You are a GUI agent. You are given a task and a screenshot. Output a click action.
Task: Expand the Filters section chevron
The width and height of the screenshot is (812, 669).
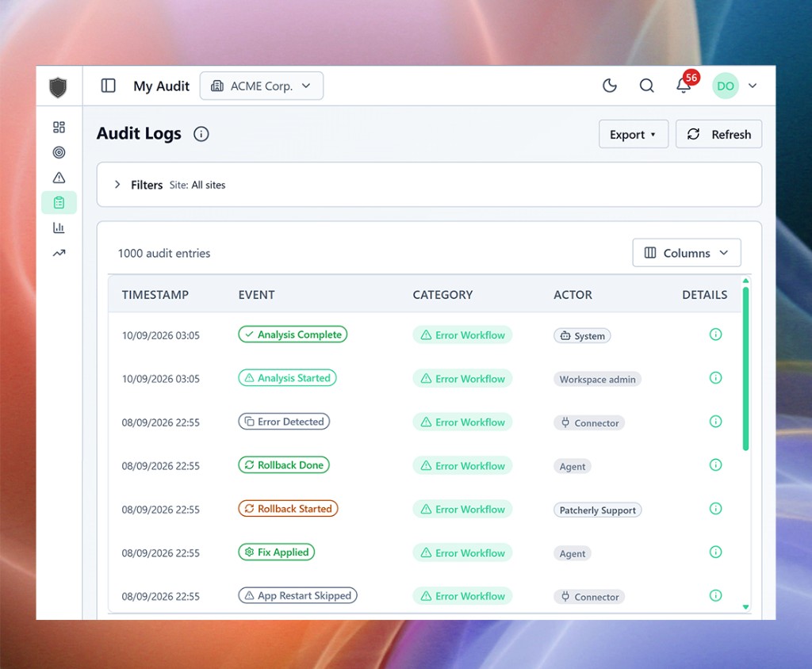(117, 185)
